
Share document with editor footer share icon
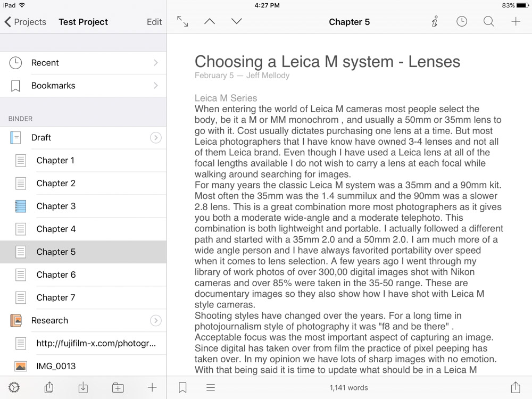click(516, 387)
